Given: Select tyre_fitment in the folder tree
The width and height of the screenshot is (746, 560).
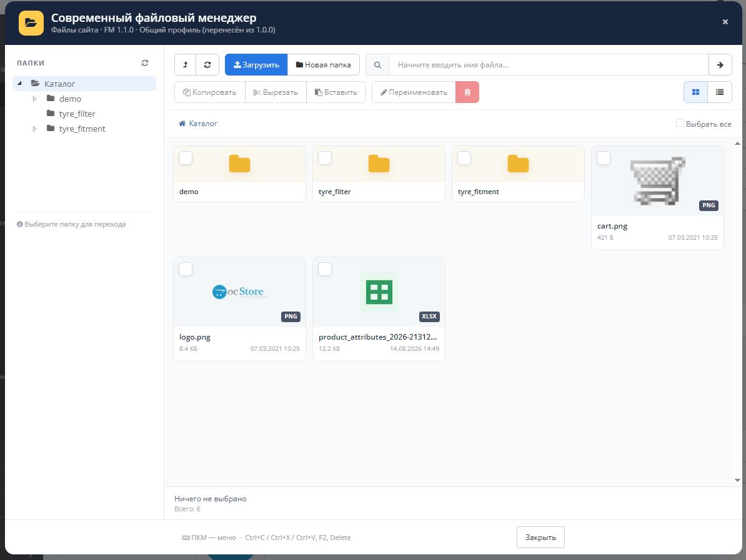Looking at the screenshot, I should [82, 129].
